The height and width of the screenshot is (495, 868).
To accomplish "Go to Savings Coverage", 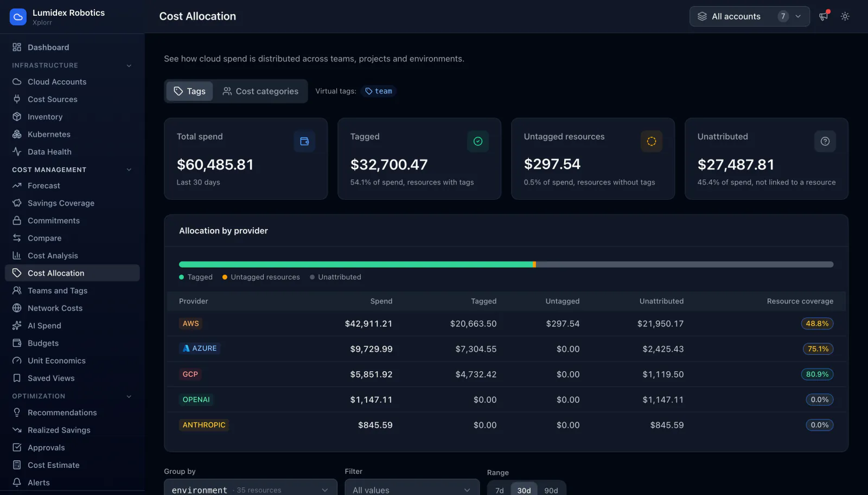I will pyautogui.click(x=72, y=203).
